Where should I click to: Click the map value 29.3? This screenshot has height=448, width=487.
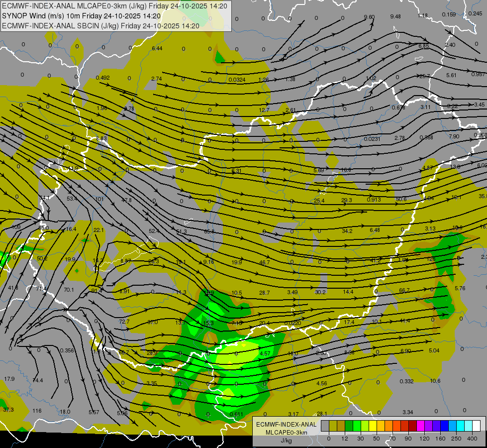tap(347, 200)
